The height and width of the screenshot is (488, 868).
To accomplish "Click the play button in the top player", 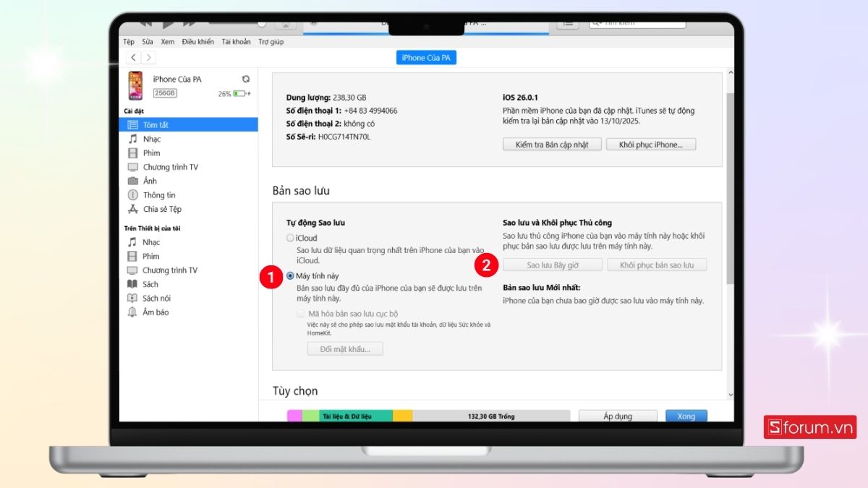I will click(x=169, y=25).
